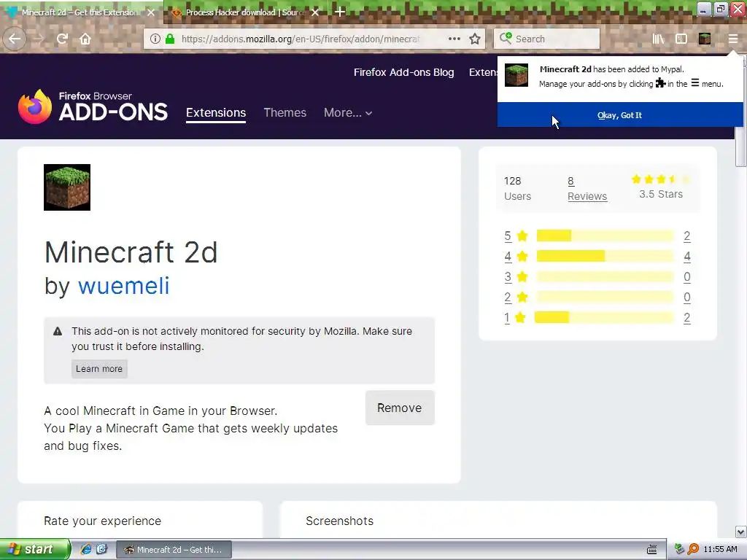Image resolution: width=747 pixels, height=560 pixels.
Task: Click the network tray icon
Action: point(679,549)
